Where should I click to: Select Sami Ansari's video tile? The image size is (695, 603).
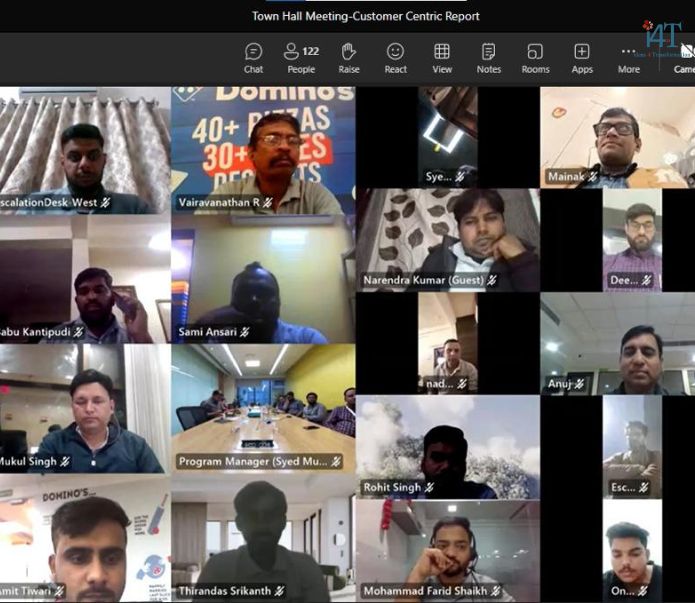click(x=263, y=280)
